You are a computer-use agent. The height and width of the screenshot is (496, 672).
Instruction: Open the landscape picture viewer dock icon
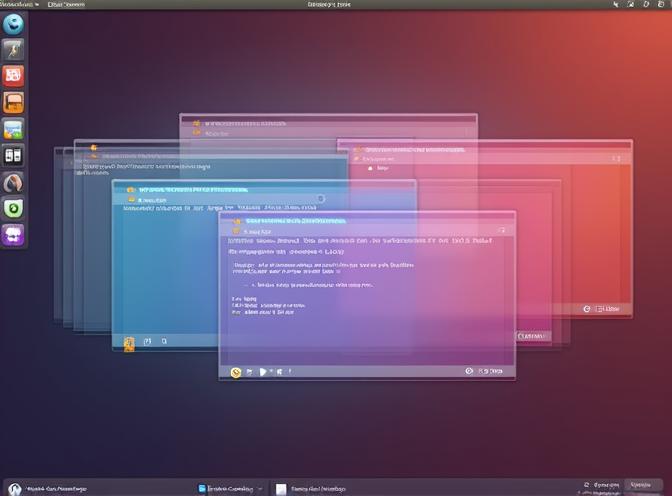click(x=15, y=129)
